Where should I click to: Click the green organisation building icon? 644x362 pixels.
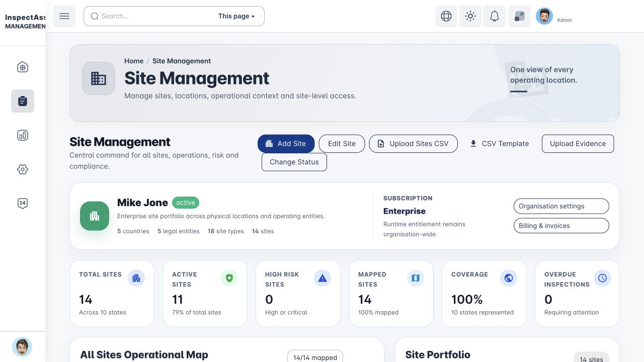(95, 216)
